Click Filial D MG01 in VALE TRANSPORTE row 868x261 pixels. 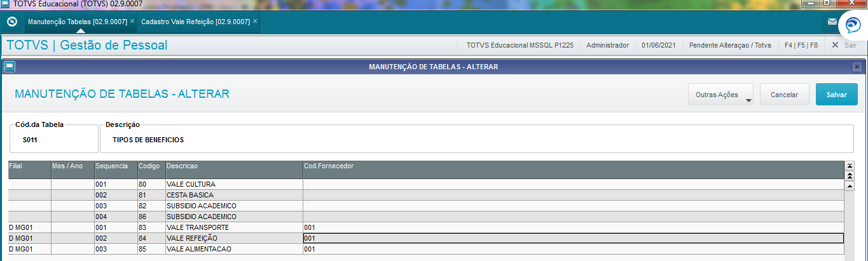tap(29, 228)
